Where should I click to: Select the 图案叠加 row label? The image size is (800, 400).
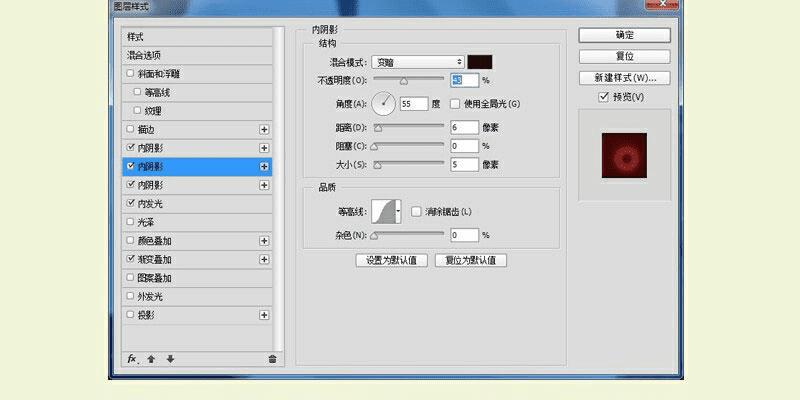point(155,278)
